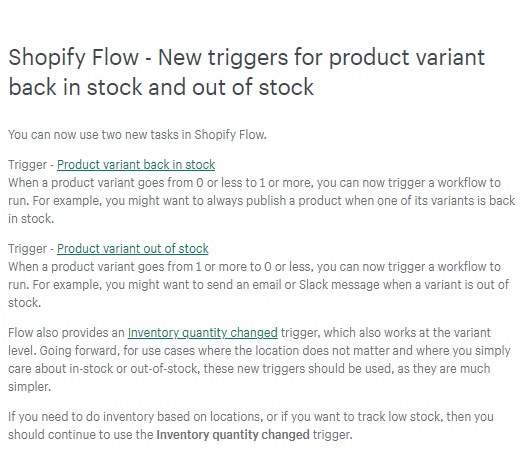
Task: Click the words 'back in stock and out of stock' in title
Action: pyautogui.click(x=161, y=87)
